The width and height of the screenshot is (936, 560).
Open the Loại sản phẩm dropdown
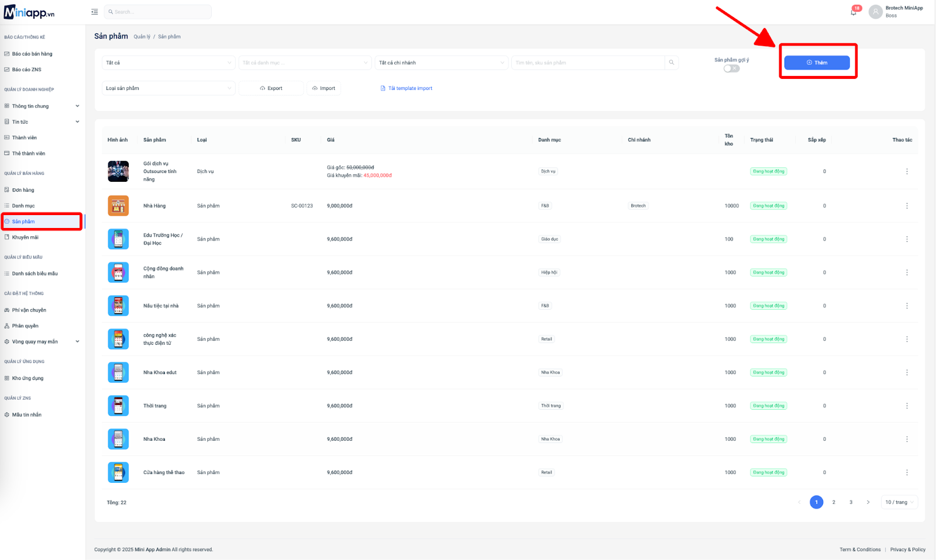pyautogui.click(x=168, y=88)
